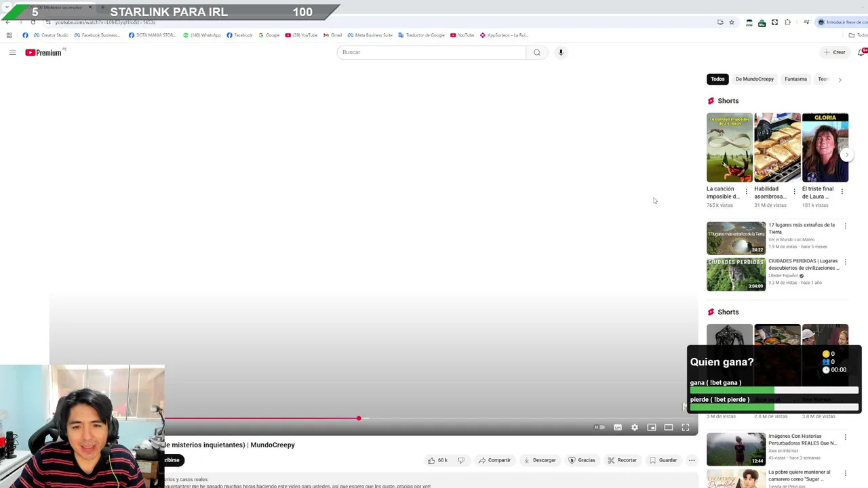Open options for 'El triste final de Laura' short
The height and width of the screenshot is (488, 868).
pos(842,192)
